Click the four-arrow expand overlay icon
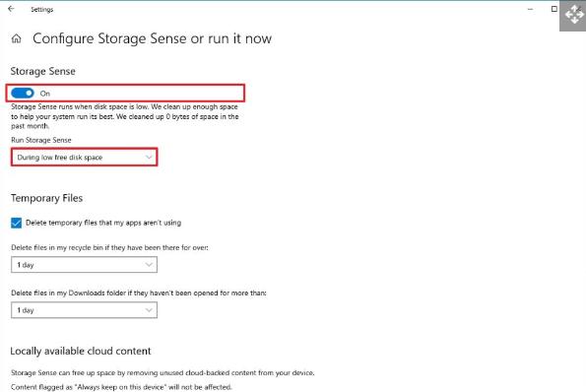 pyautogui.click(x=574, y=16)
